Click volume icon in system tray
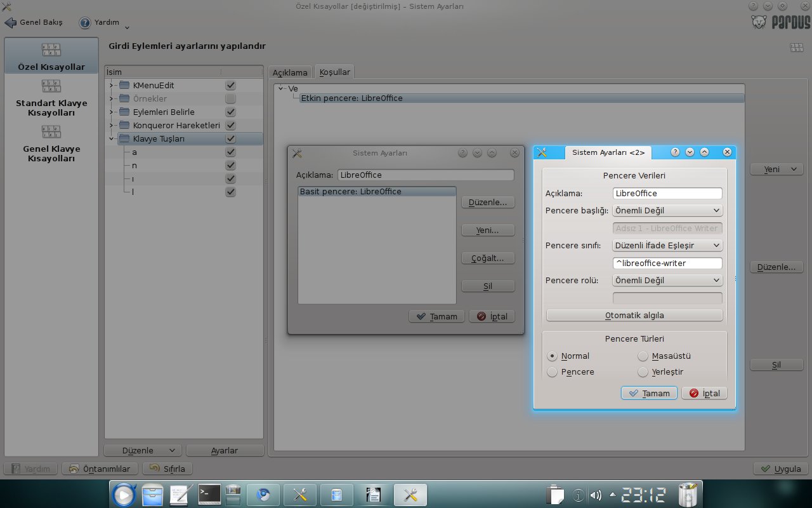The width and height of the screenshot is (812, 508). (x=596, y=495)
